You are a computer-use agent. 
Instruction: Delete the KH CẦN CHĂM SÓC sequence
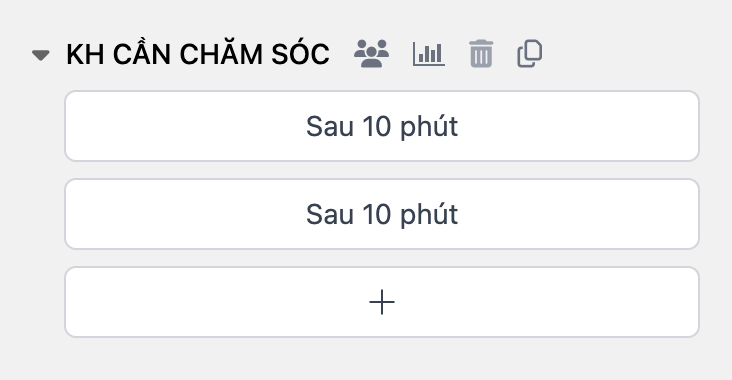[481, 54]
